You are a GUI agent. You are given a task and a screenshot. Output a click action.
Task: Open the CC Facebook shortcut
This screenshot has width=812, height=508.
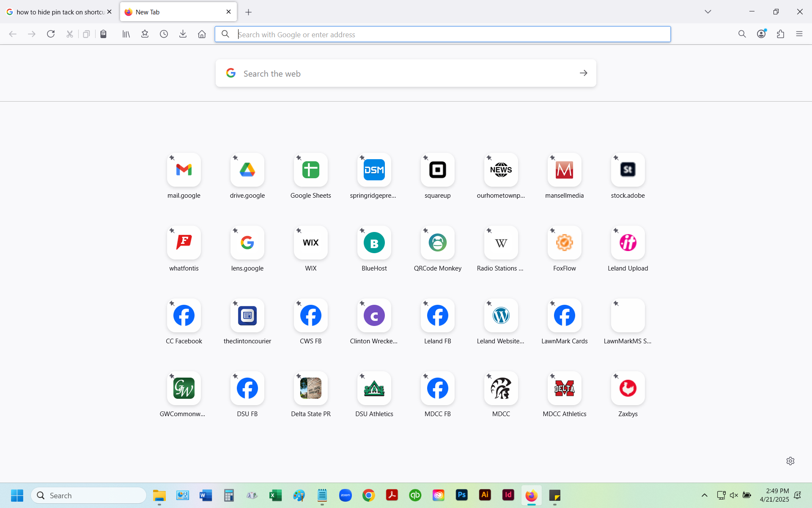(184, 315)
